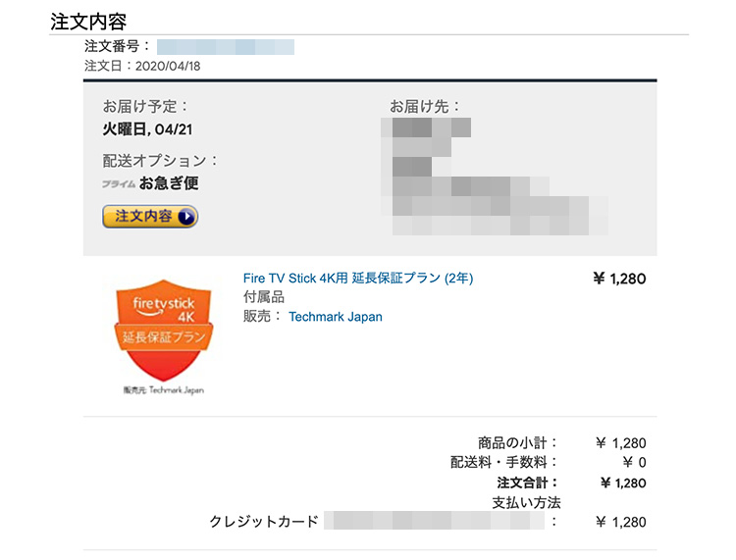
Task: Click the blurred クレジットカード number
Action: pos(434,521)
